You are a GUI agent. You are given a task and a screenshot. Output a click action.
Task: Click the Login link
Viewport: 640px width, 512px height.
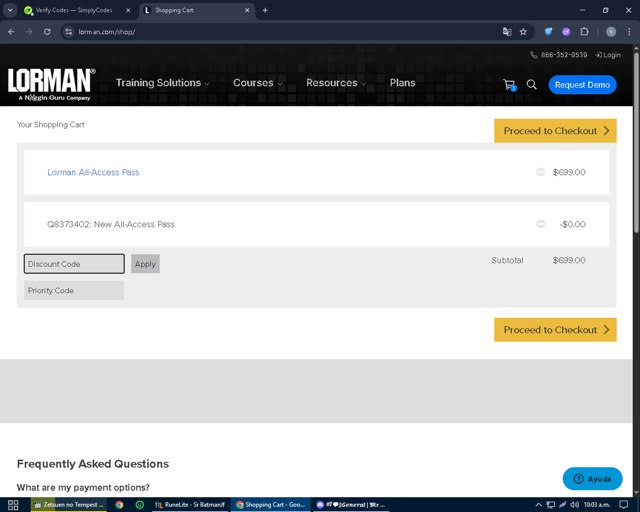pos(608,55)
